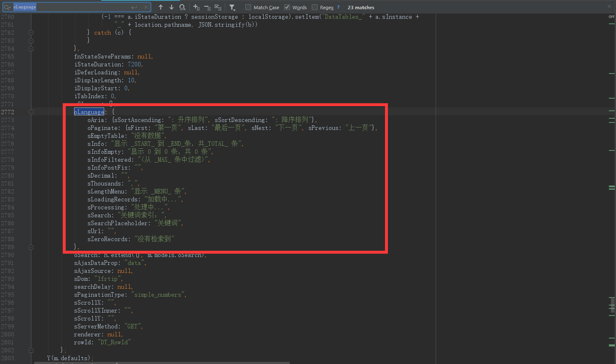The height and width of the screenshot is (364, 616).
Task: Disable the Words checkbox
Action: tap(287, 7)
